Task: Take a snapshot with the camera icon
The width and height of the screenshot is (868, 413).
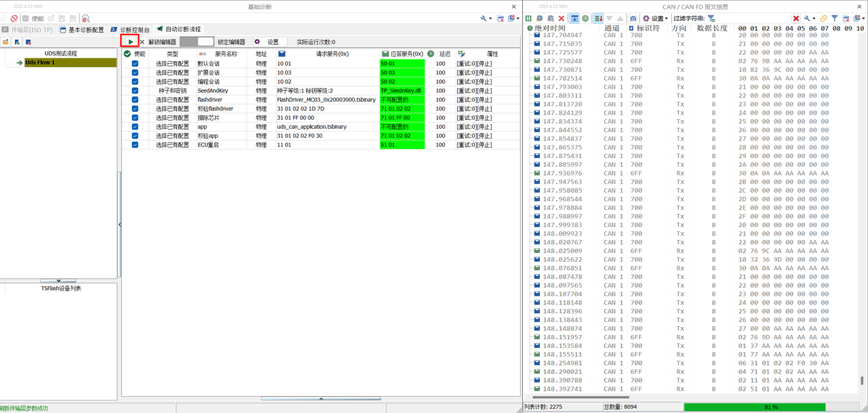Action: coord(633,18)
